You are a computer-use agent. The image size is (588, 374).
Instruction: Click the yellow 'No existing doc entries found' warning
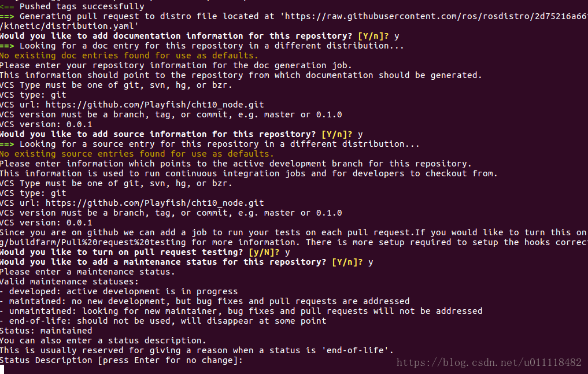pos(129,55)
